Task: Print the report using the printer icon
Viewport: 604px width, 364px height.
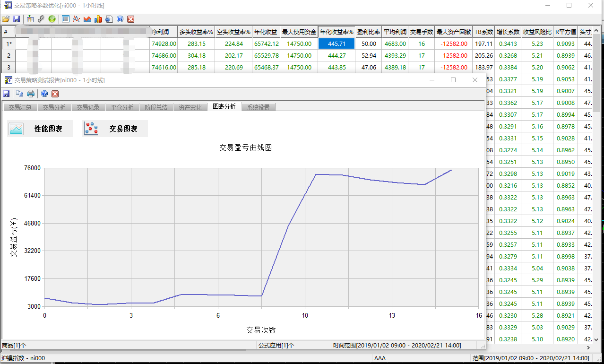Action: click(x=31, y=94)
